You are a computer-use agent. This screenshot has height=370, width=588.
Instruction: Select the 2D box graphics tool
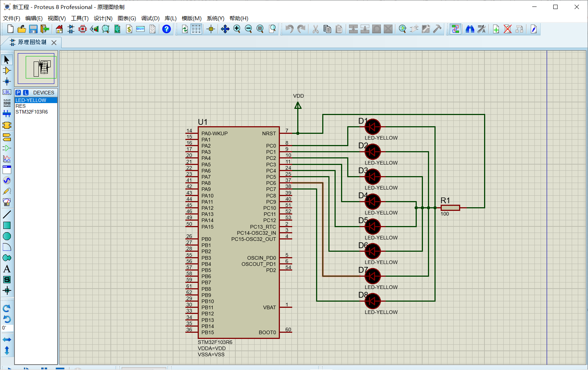pos(7,225)
